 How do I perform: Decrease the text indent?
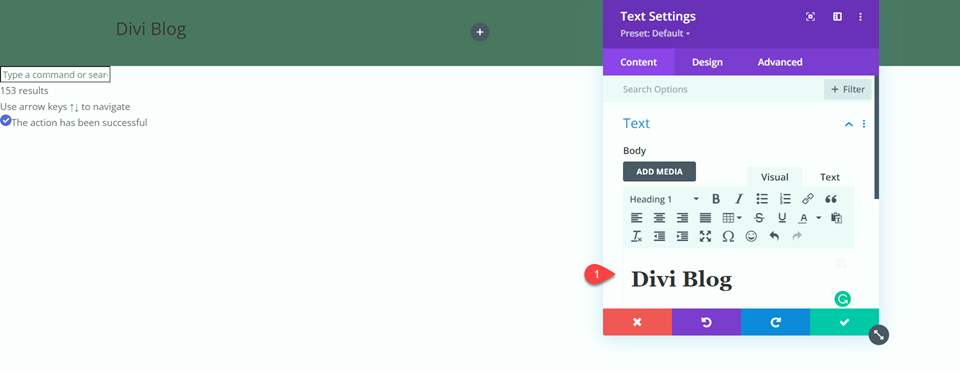tap(659, 236)
